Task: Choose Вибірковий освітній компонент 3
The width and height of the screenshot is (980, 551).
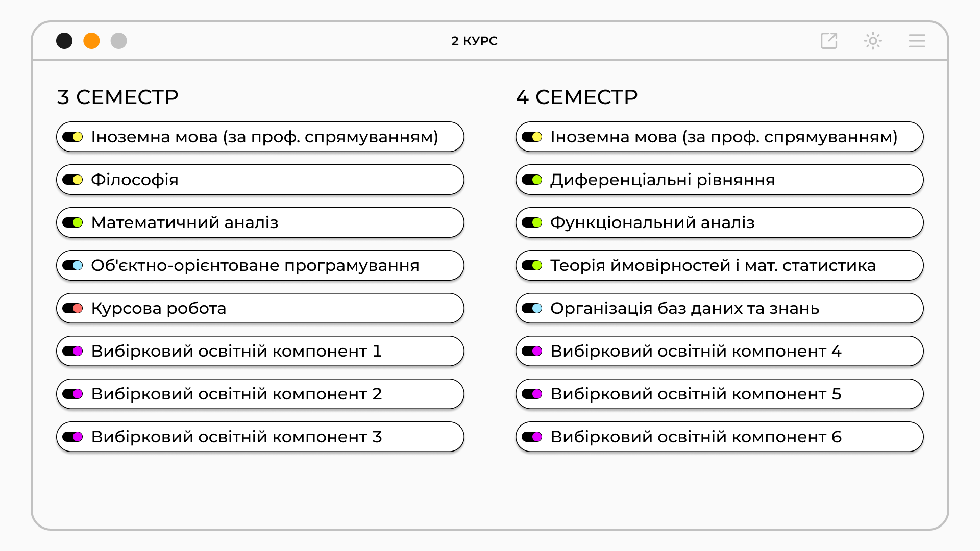Action: click(260, 437)
